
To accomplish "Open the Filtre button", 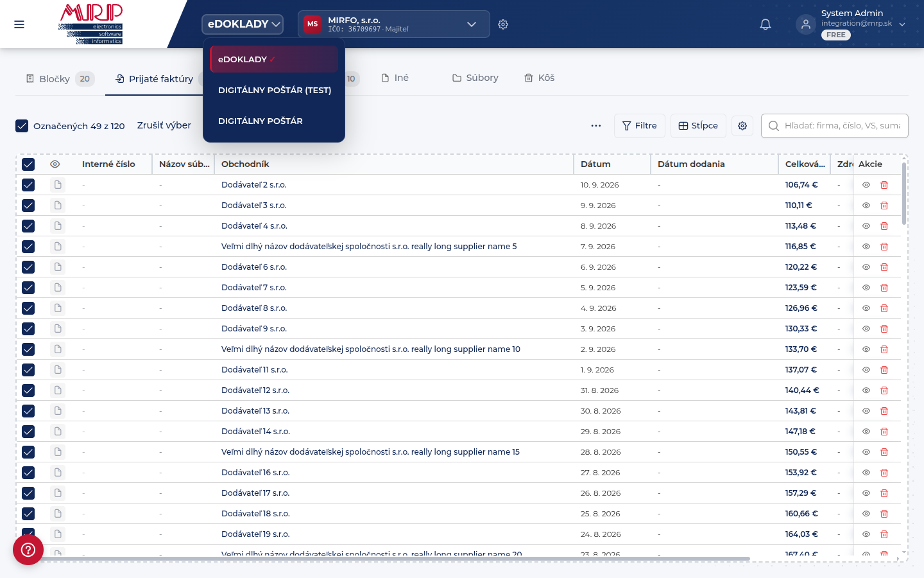I will [x=639, y=126].
